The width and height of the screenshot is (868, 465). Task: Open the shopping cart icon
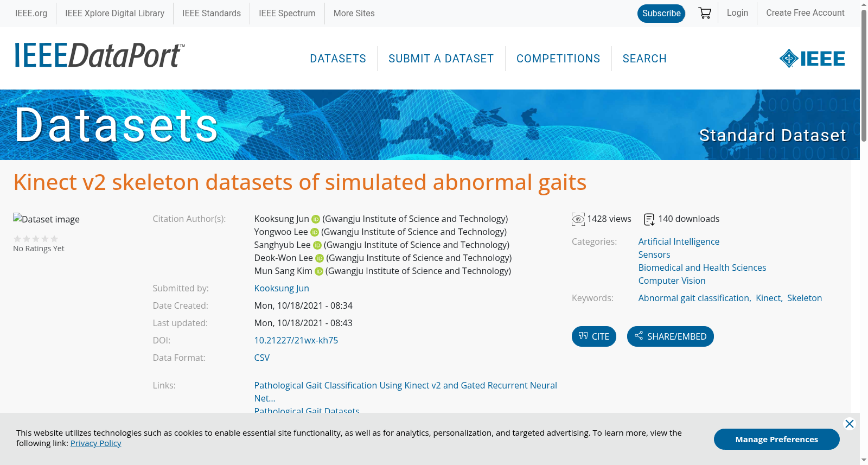click(x=705, y=13)
